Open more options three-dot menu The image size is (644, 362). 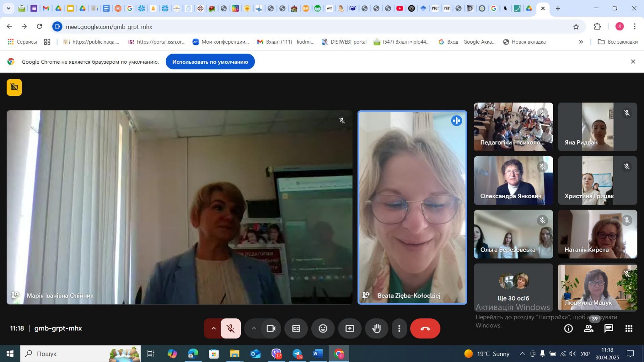pos(399,328)
